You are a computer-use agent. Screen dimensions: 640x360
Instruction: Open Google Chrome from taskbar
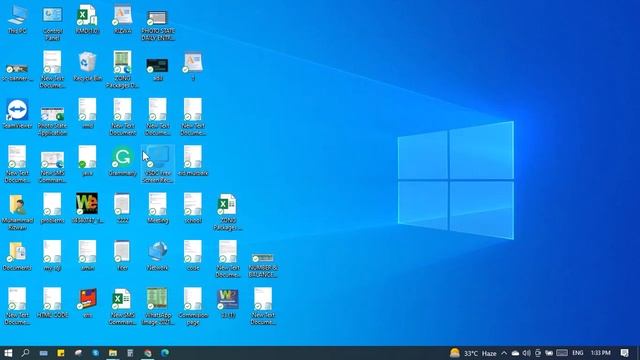(x=148, y=353)
